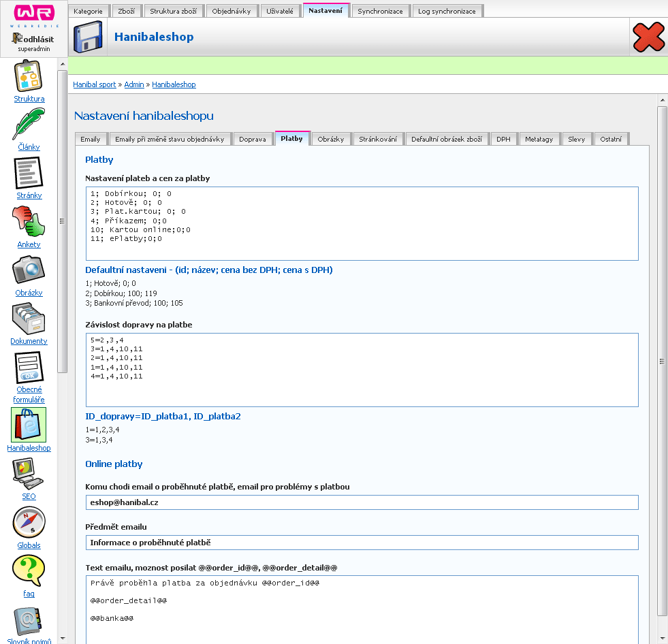Screen dimensions: 668x644
Task: Click the Stránky sidebar link
Action: coord(29,195)
